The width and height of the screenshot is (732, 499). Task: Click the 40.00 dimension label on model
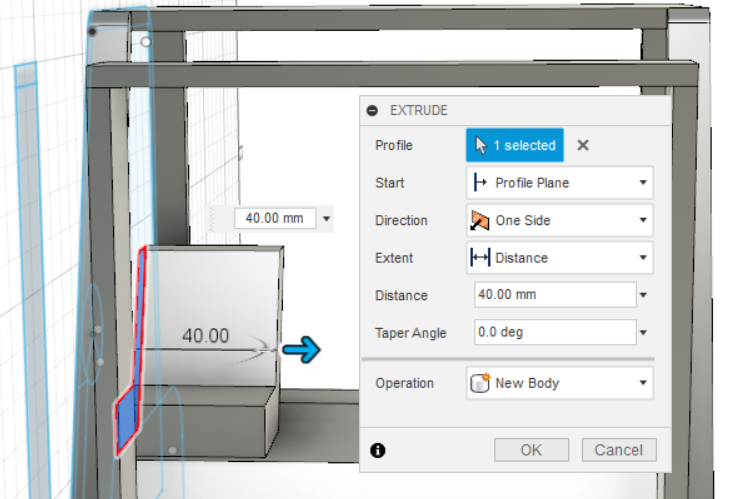tap(205, 336)
